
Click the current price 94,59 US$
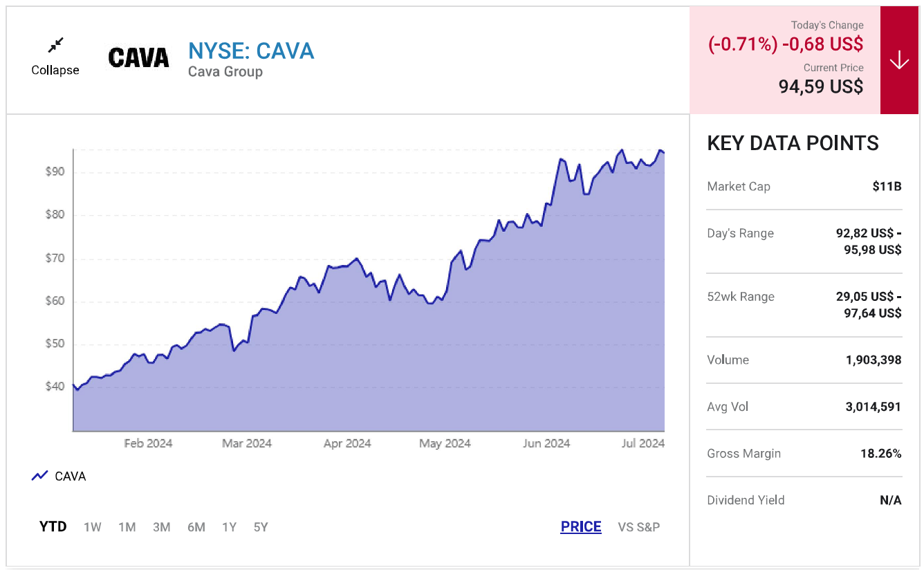click(x=821, y=86)
